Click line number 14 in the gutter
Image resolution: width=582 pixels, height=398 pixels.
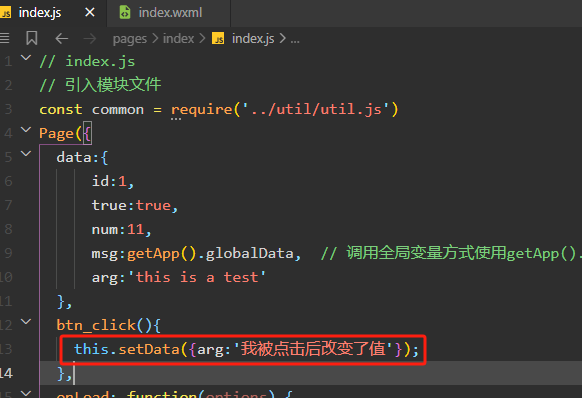click(6, 373)
